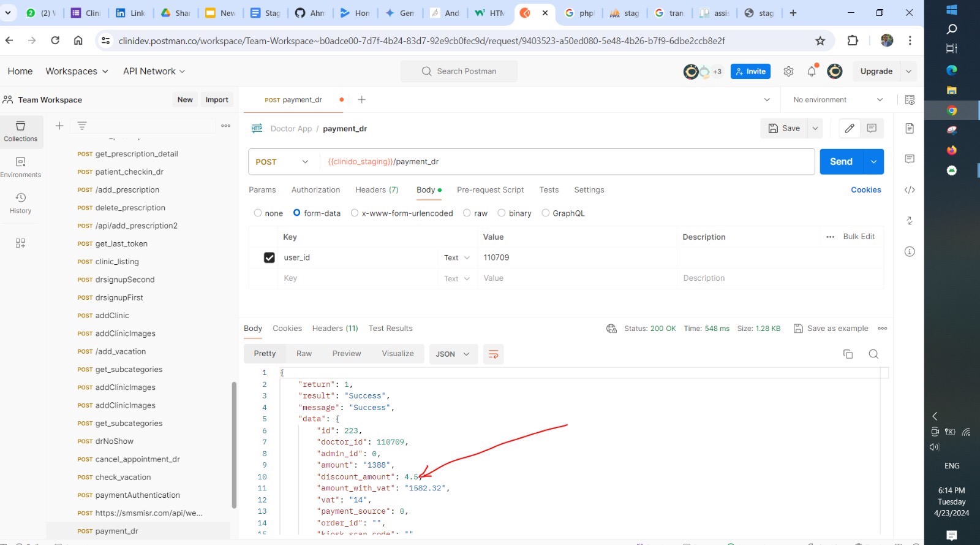Viewport: 980px width, 545px height.
Task: Open the code snippet panel icon
Action: coord(910,190)
